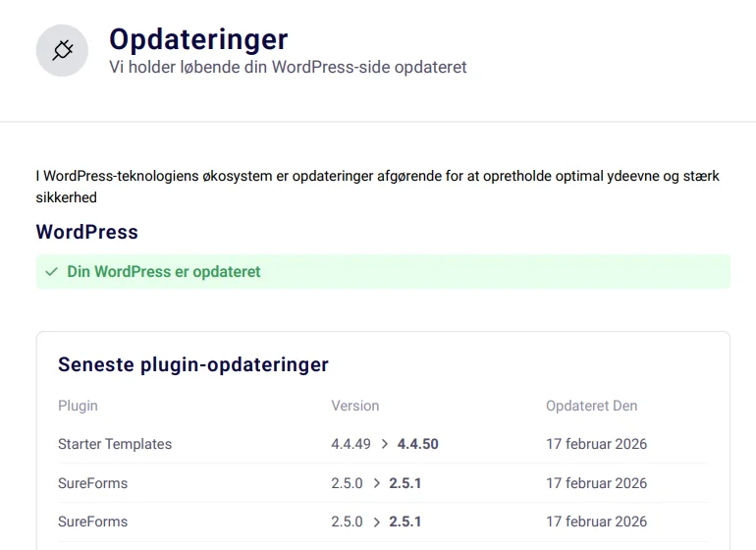The width and height of the screenshot is (756, 550).
Task: Click the green checkmark in the WordPress status
Action: [x=52, y=272]
